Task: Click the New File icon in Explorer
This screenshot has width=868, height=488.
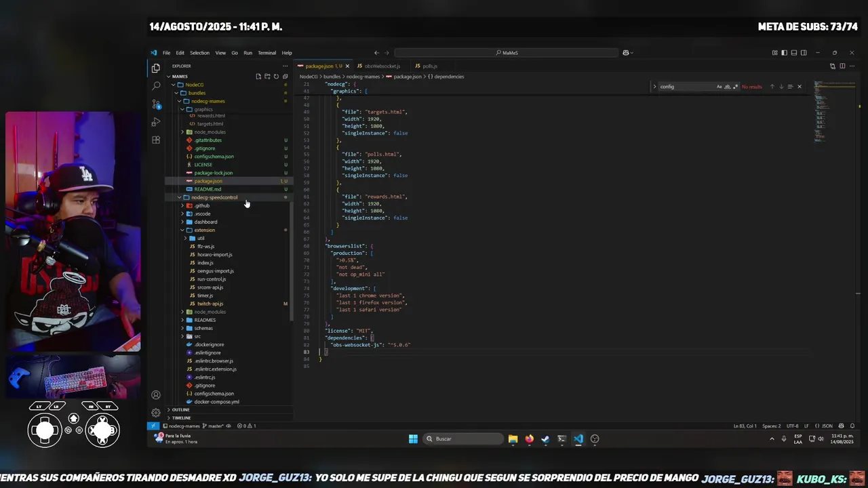Action: (x=258, y=77)
